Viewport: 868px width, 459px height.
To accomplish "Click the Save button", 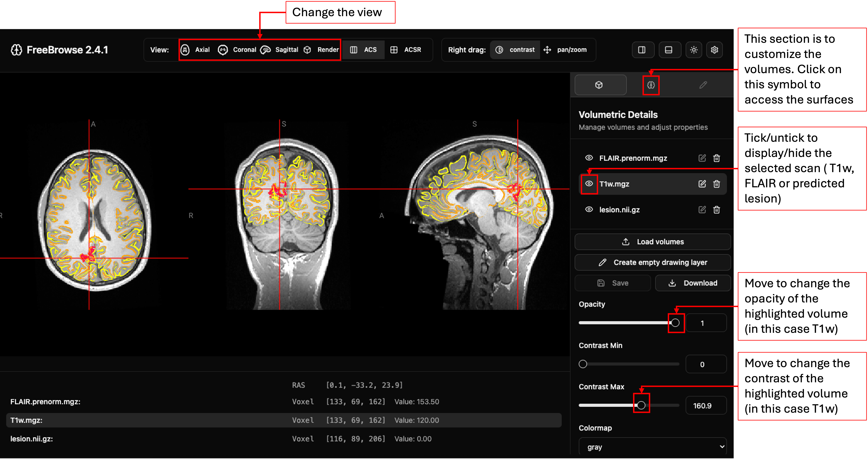I will tap(613, 283).
